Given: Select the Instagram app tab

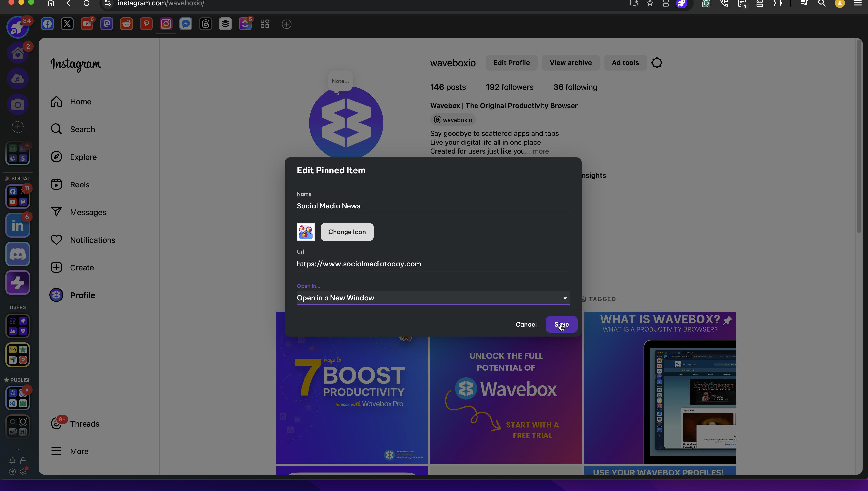Looking at the screenshot, I should click(166, 24).
